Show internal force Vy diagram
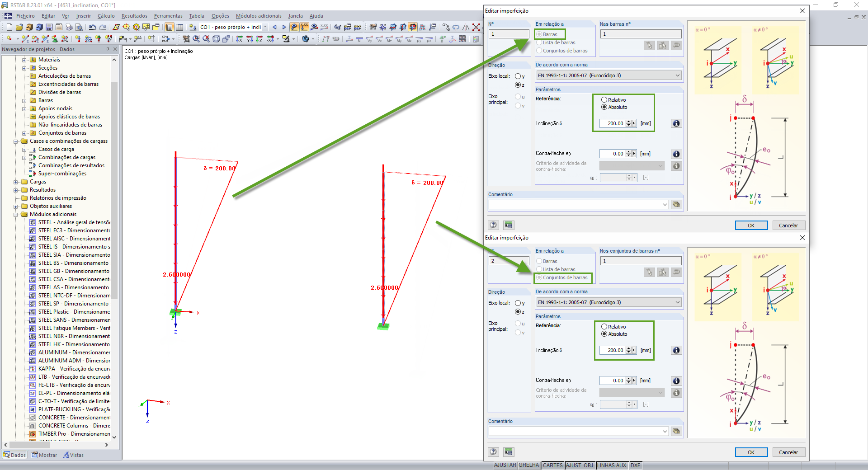 click(x=369, y=39)
